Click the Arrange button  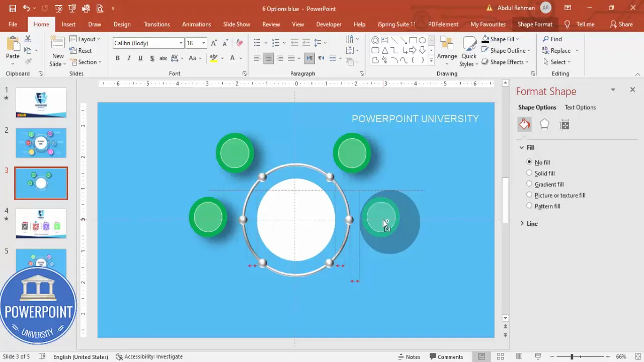click(447, 50)
